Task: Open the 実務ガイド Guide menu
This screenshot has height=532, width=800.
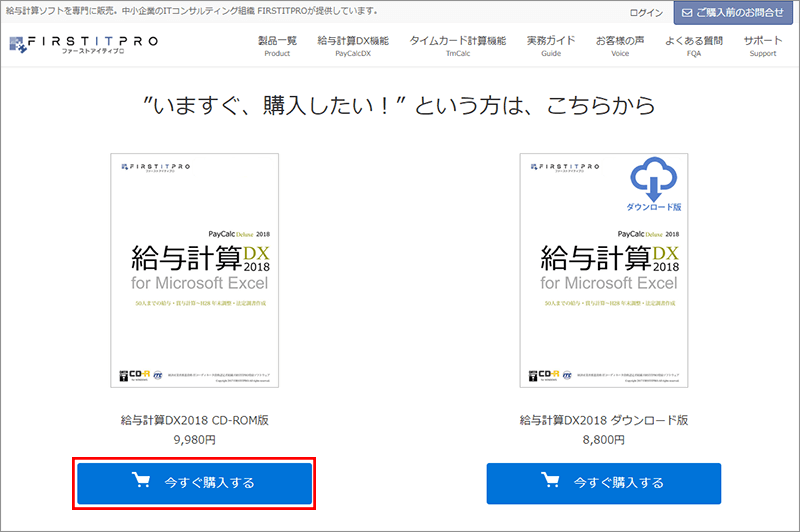Action: (551, 46)
